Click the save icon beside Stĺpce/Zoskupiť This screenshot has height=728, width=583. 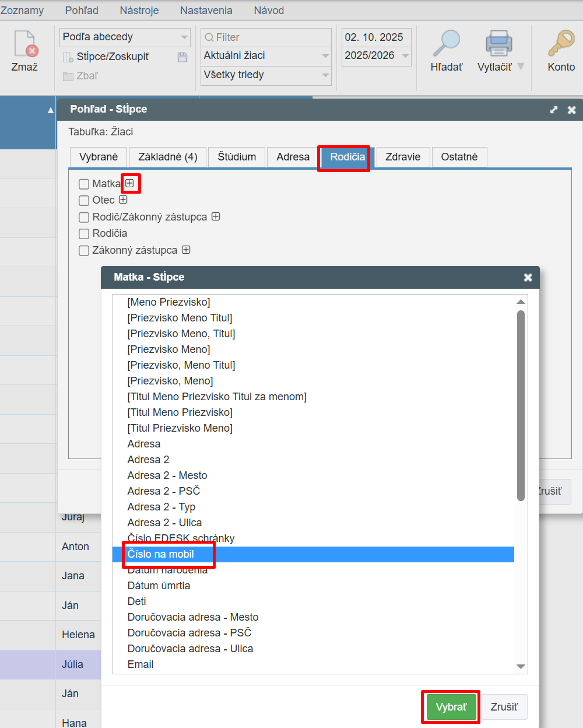pyautogui.click(x=182, y=57)
